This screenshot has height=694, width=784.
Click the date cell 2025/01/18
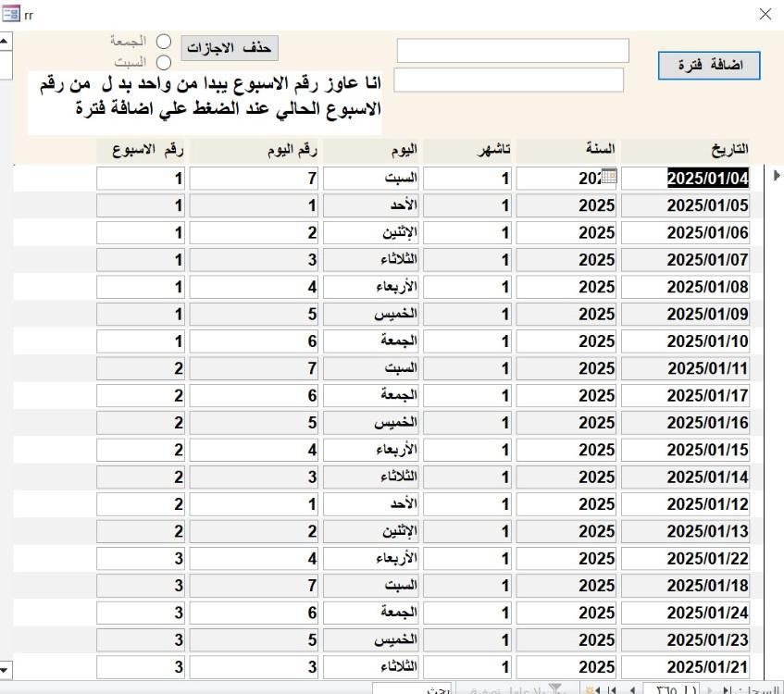(685, 586)
